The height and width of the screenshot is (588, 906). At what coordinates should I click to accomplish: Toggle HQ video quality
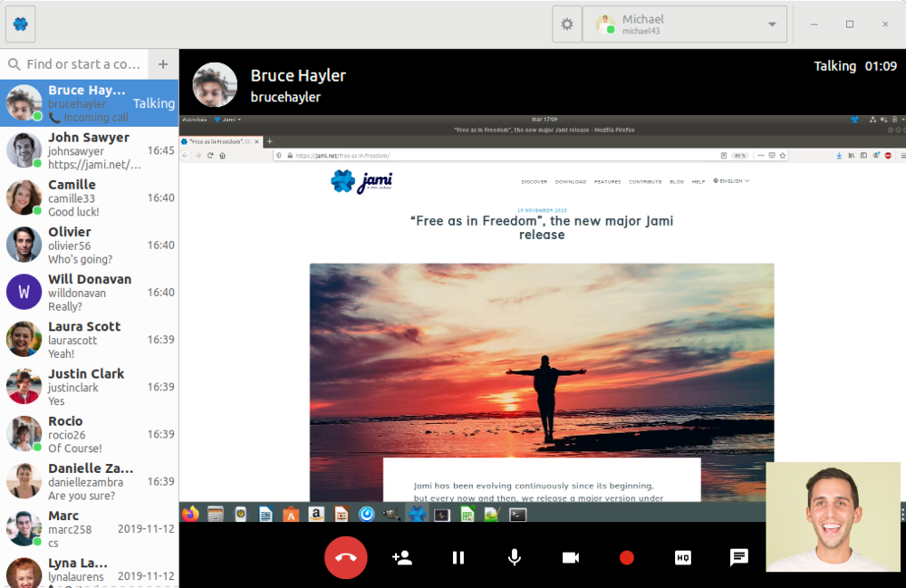pos(682,557)
